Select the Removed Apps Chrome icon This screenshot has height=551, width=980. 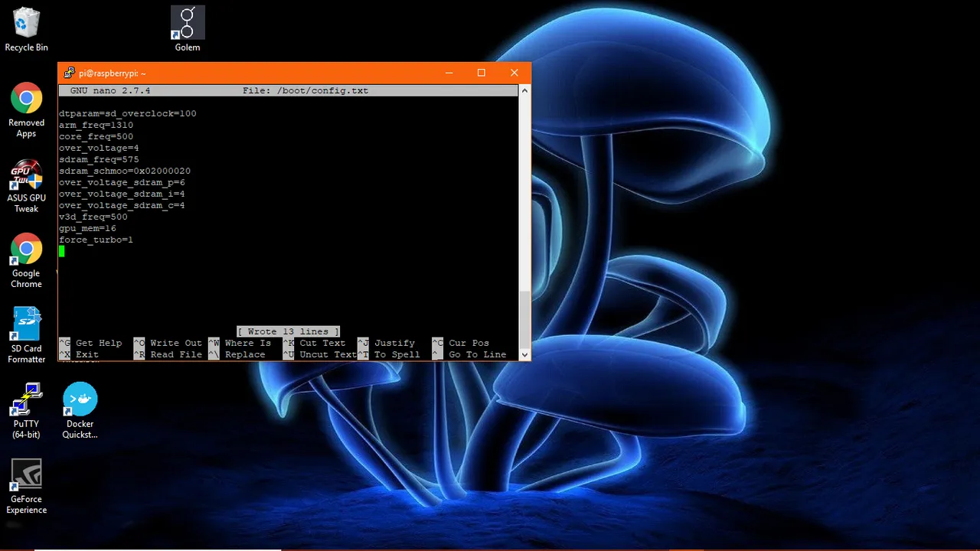(26, 110)
